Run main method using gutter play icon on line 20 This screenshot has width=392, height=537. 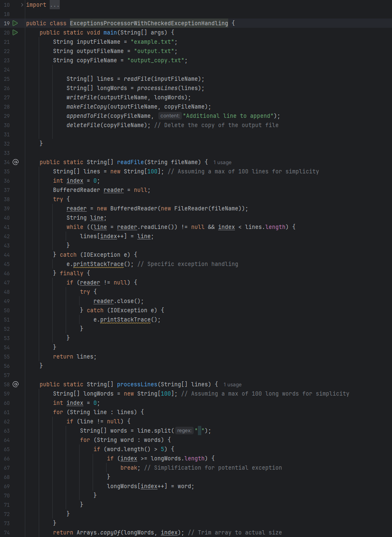15,32
